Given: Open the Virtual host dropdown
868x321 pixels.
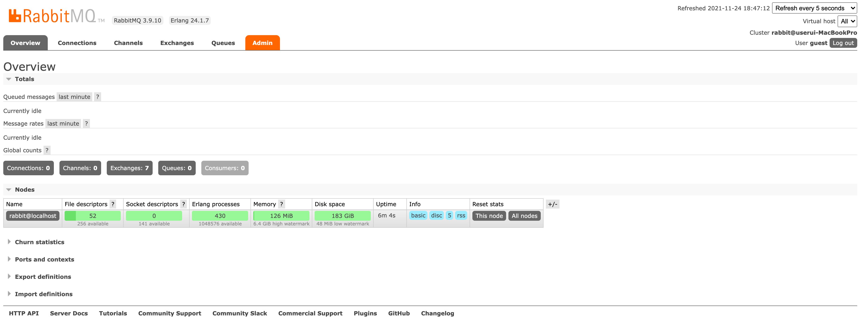Looking at the screenshot, I should point(847,21).
